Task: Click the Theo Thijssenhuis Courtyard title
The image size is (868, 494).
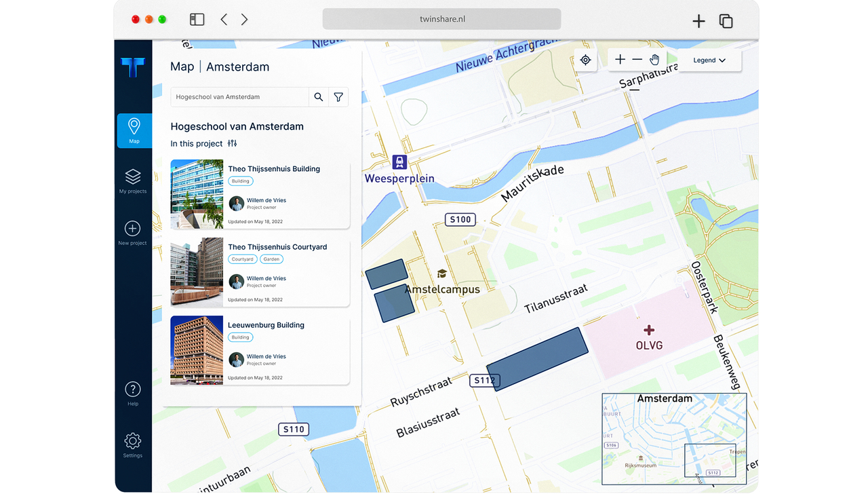Action: click(277, 247)
